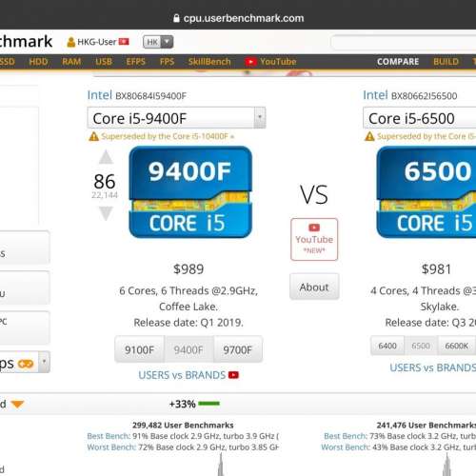Screen dimensions: 476x476
Task: Select the 6400 model button
Action: click(x=387, y=346)
